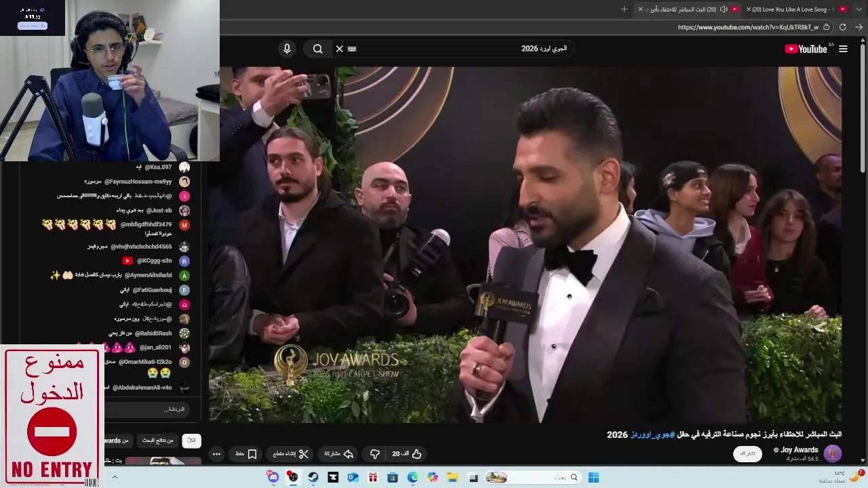868x488 pixels.
Task: Open Outlook from the taskbar
Action: (x=353, y=477)
